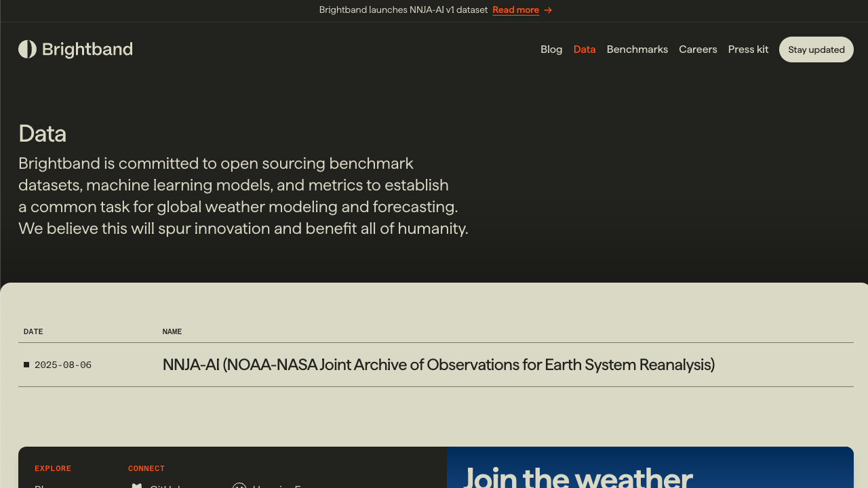Open the Press kit nav link
868x488 pixels.
(x=748, y=49)
